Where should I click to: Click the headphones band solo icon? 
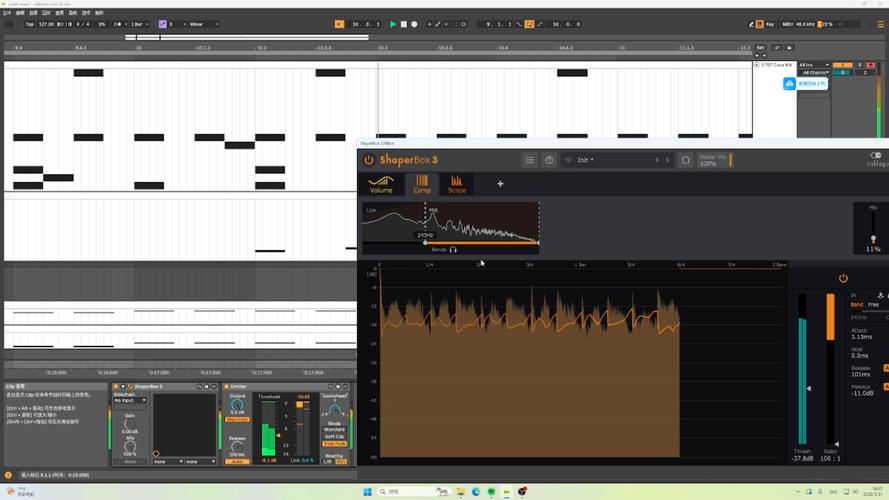click(x=453, y=249)
